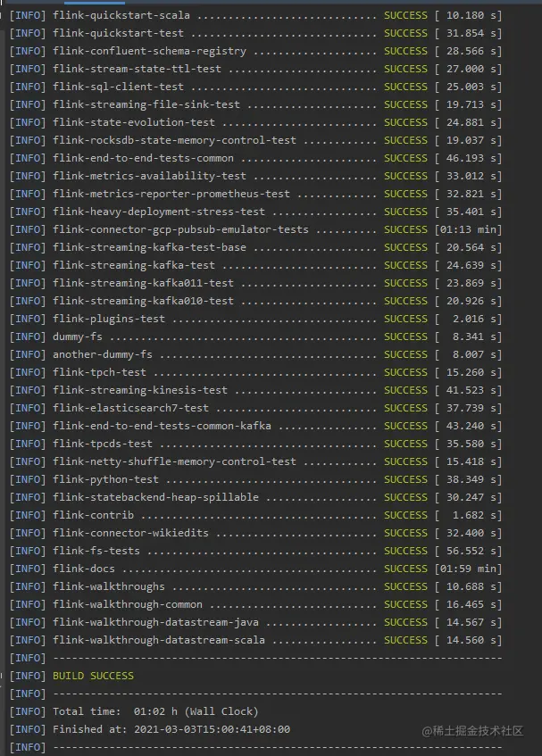This screenshot has width=542, height=756.
Task: Click flink-walkthrough-datastream-scala text
Action: click(x=159, y=640)
